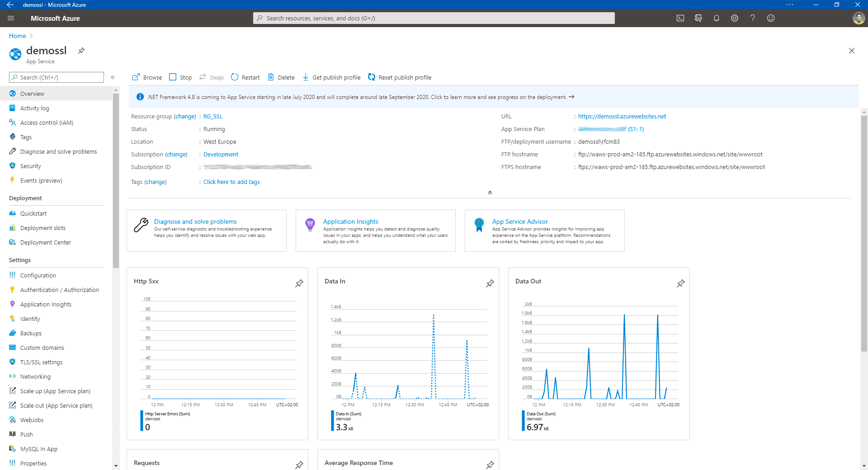
Task: Open the browser three-dots menu
Action: pos(790,5)
